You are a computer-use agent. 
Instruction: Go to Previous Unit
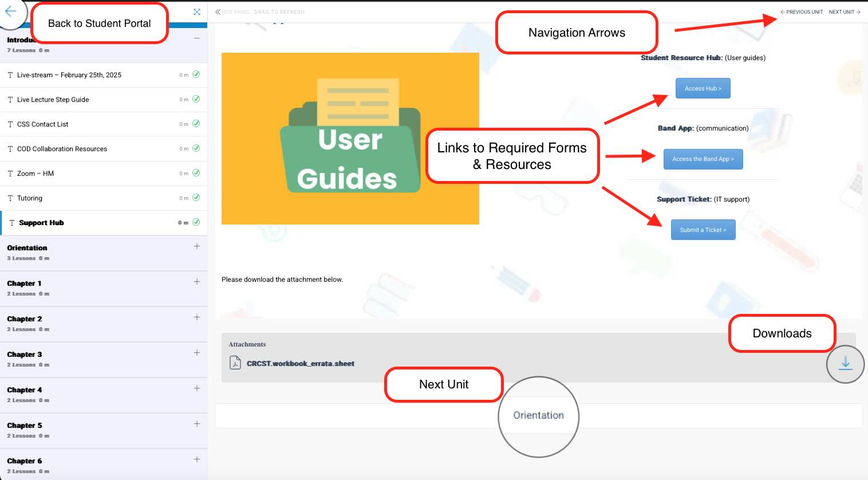tap(802, 11)
